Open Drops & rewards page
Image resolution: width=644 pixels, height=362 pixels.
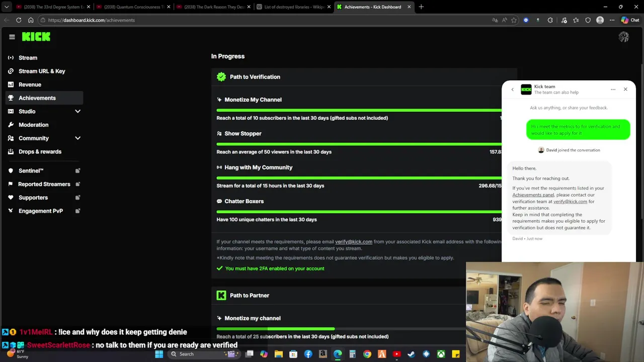pos(40,151)
